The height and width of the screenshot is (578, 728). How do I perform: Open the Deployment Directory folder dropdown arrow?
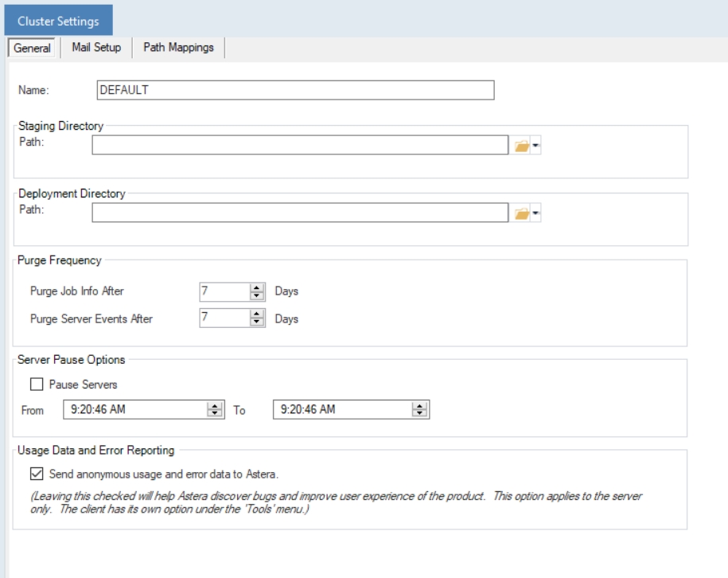[536, 213]
